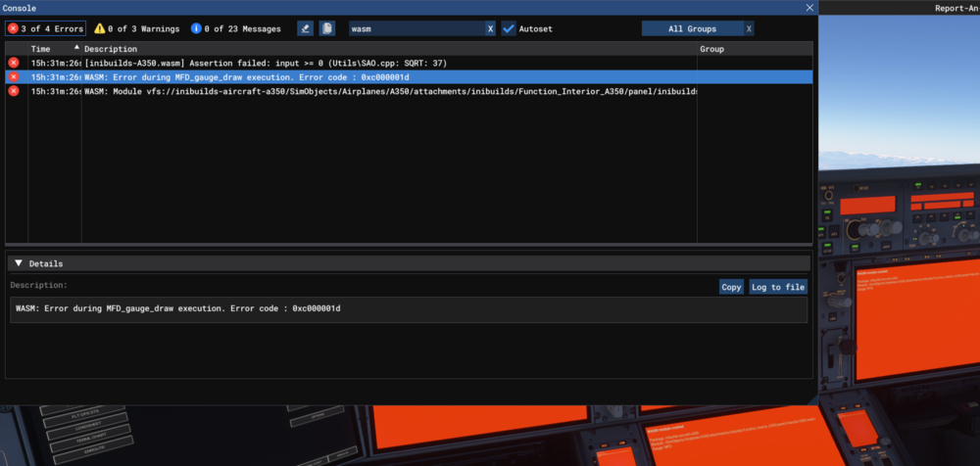
Task: Toggle the Warnings filter
Action: click(136, 29)
